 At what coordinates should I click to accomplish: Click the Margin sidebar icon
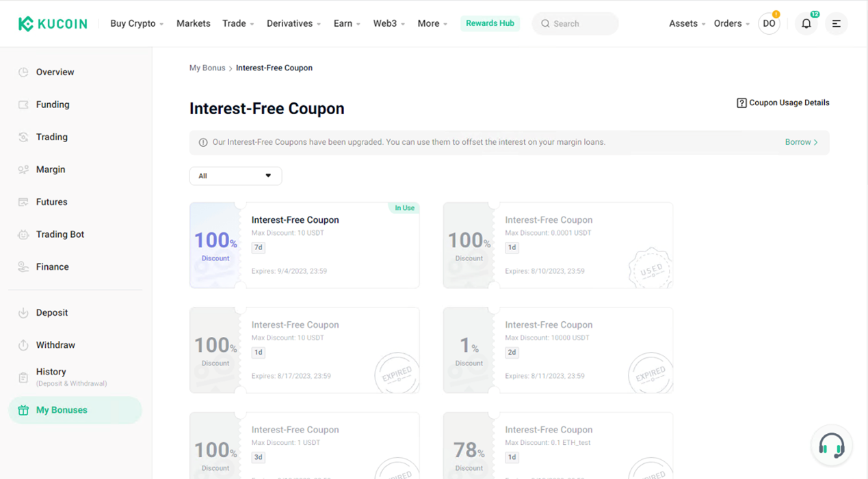click(x=23, y=169)
